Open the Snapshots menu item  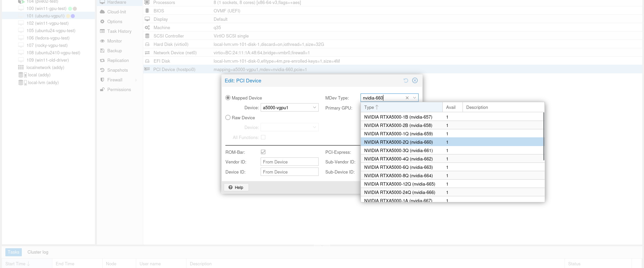120,70
